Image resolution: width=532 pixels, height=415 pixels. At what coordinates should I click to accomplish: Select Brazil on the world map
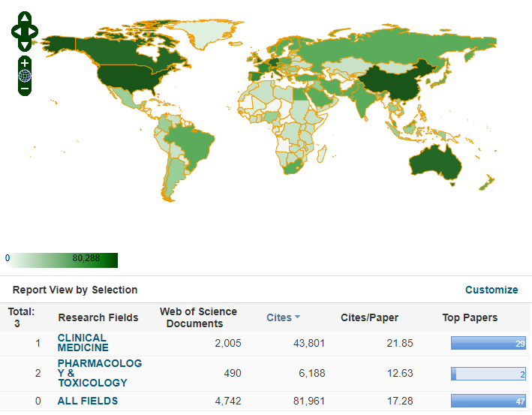[193, 146]
